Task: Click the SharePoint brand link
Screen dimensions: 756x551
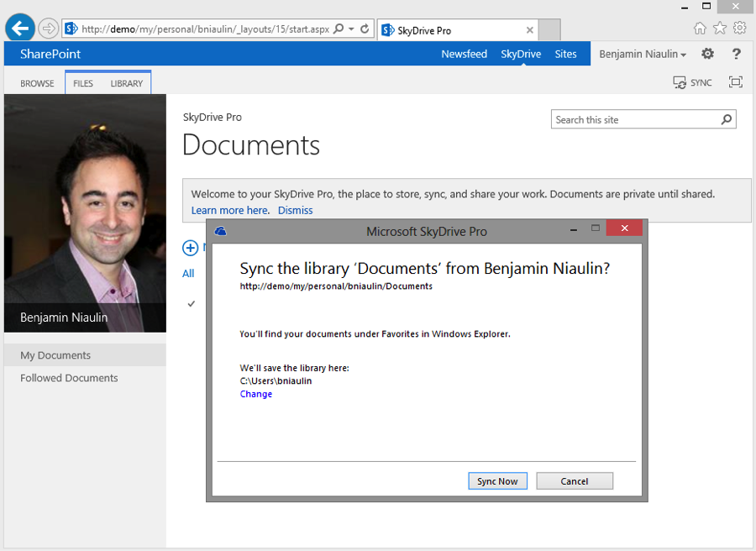Action: tap(50, 54)
